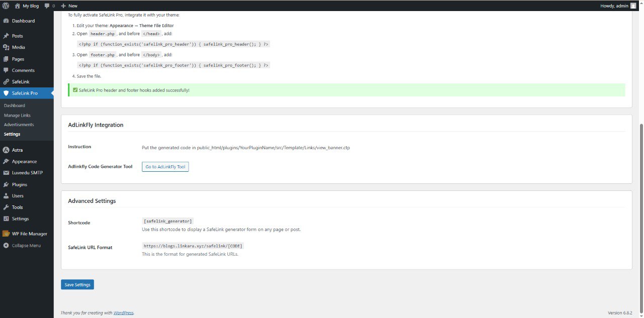Click the Shortcode field label
The width and height of the screenshot is (644, 318).
tap(79, 223)
